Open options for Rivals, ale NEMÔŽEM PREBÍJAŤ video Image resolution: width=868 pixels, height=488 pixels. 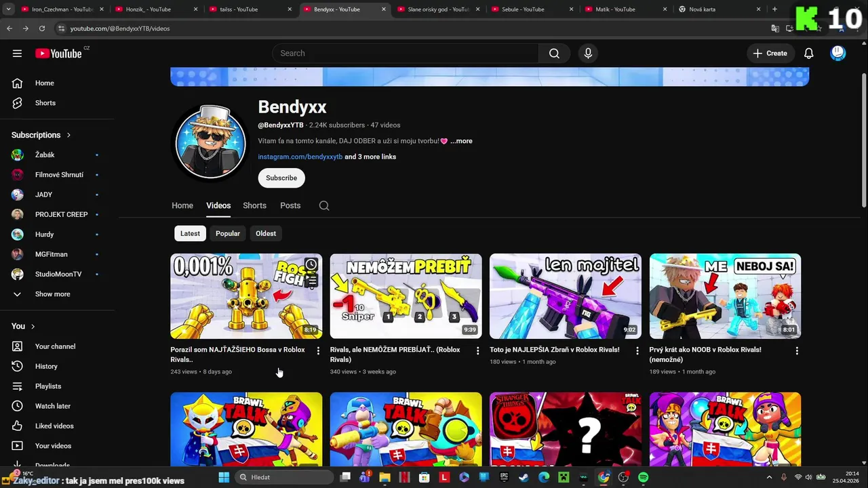pyautogui.click(x=477, y=351)
